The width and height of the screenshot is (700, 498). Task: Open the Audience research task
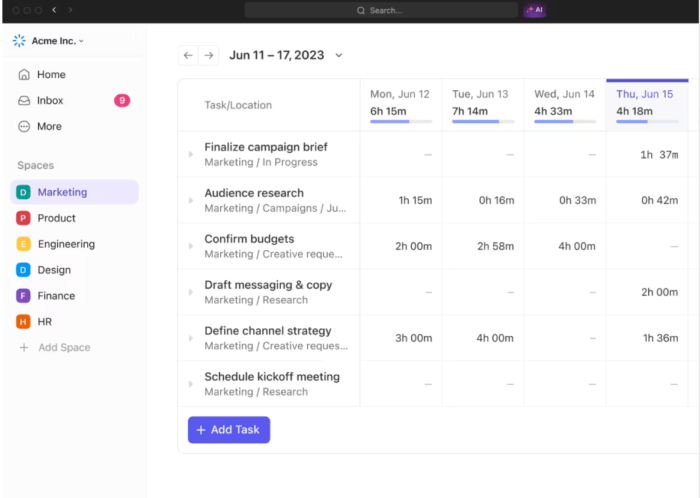coord(254,193)
